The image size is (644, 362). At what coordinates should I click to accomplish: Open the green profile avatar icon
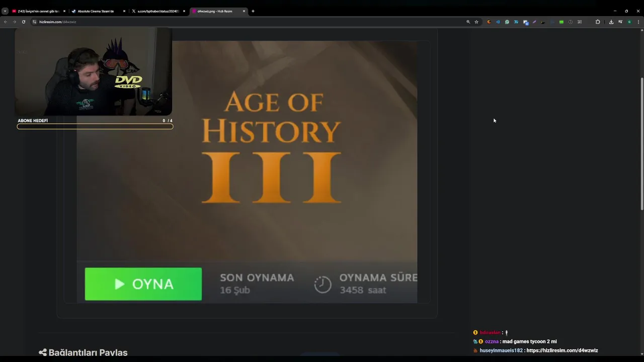tap(629, 22)
